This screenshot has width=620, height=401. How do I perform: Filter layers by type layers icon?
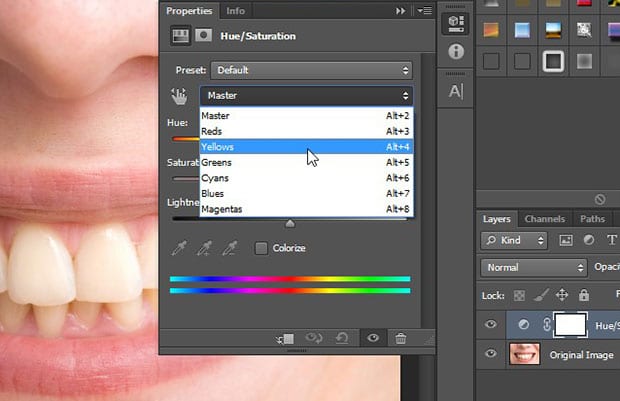(611, 240)
